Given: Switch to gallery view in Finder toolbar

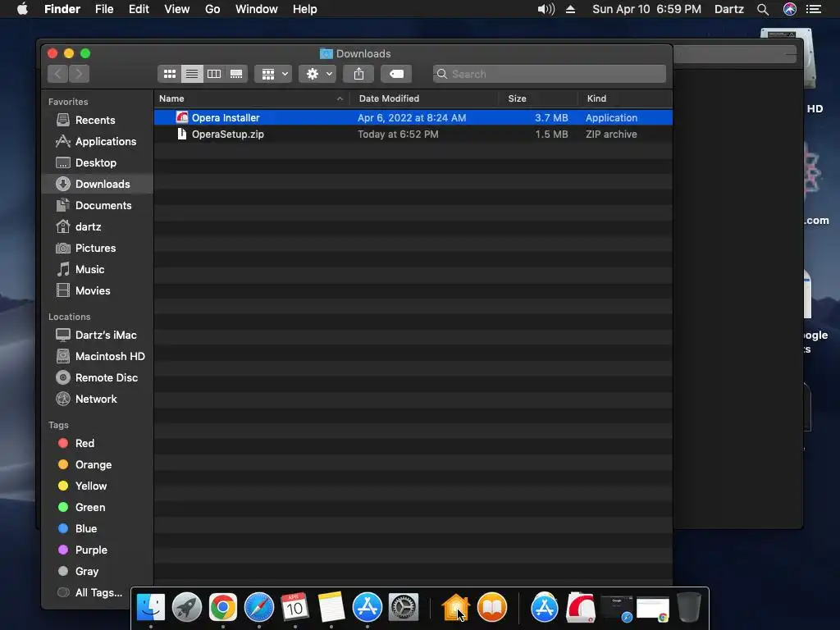Looking at the screenshot, I should 236,74.
